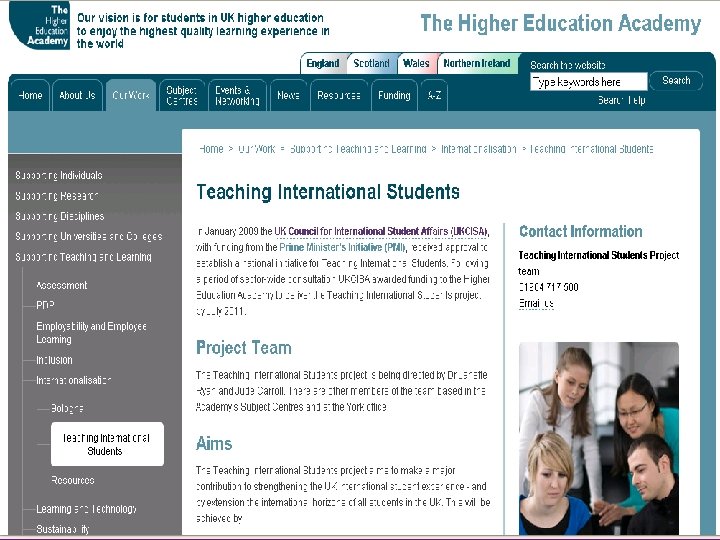Click the Contact Information heading
The height and width of the screenshot is (540, 720).
click(581, 231)
